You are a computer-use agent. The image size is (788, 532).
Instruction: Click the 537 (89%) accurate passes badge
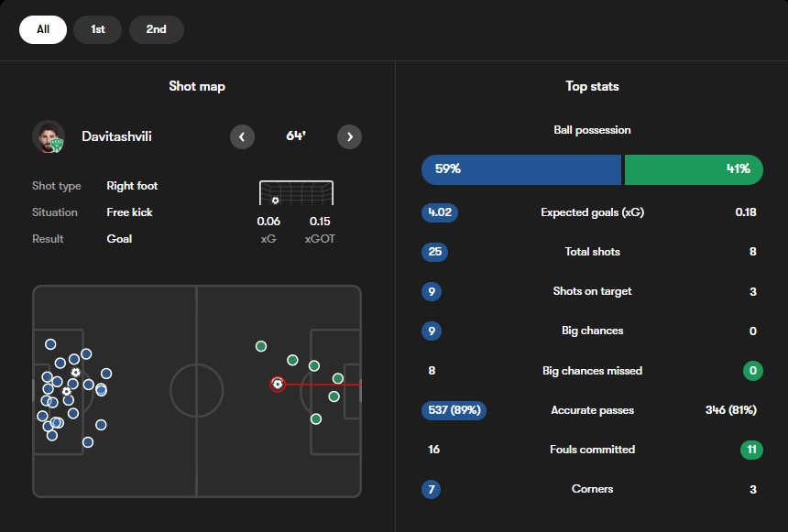tap(454, 410)
